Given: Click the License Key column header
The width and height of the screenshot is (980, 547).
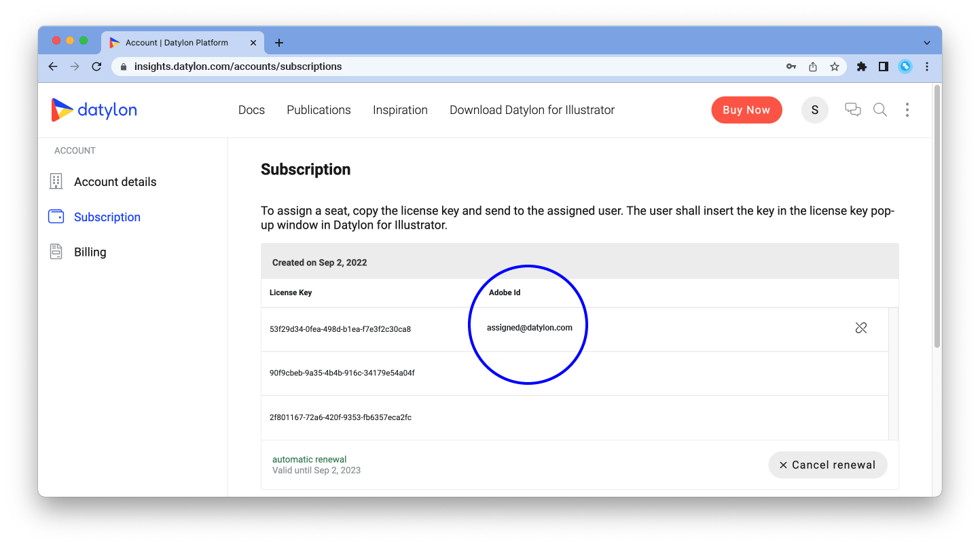Looking at the screenshot, I should coord(291,293).
